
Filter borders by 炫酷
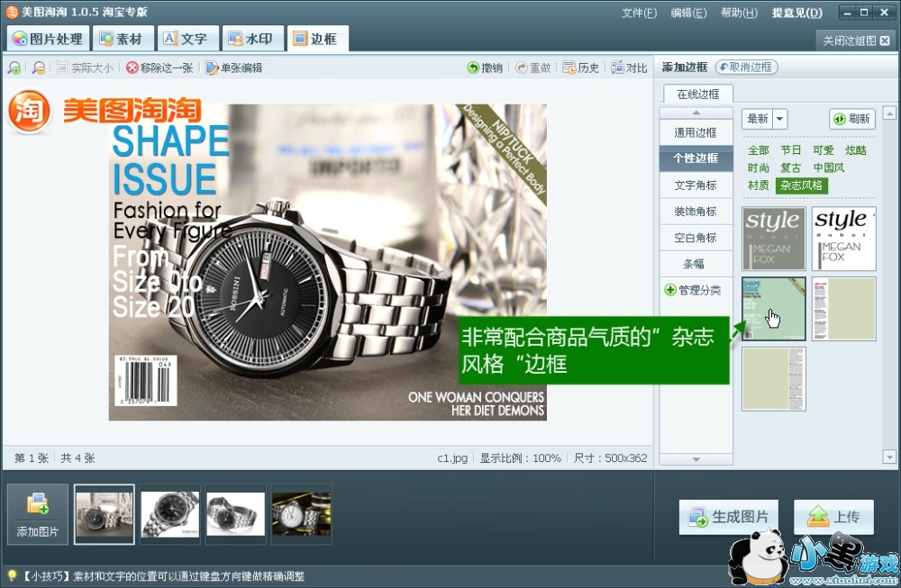pyautogui.click(x=856, y=150)
